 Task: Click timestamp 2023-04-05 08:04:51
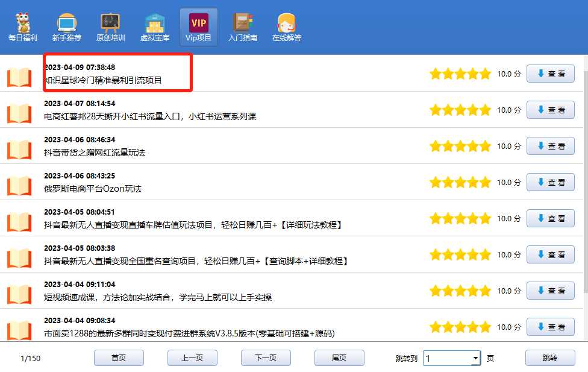tap(79, 212)
